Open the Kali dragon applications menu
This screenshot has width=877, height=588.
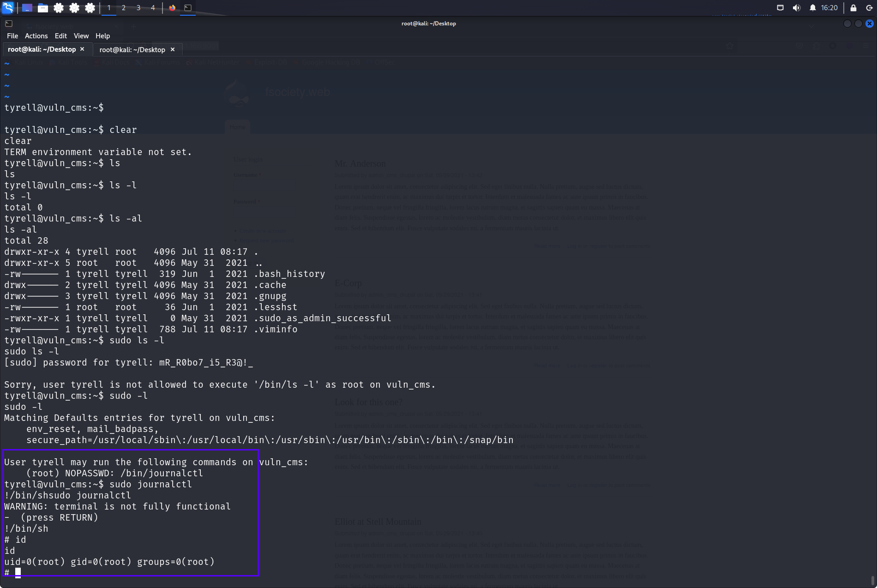8,7
